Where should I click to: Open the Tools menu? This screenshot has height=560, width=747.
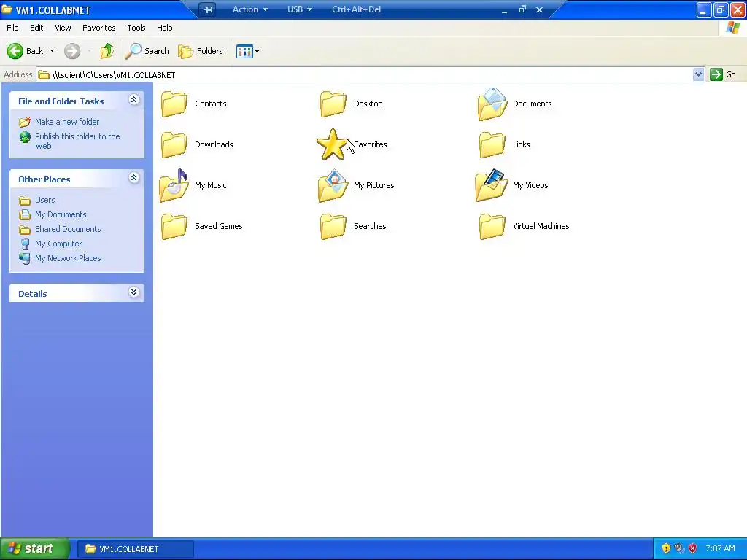click(136, 28)
